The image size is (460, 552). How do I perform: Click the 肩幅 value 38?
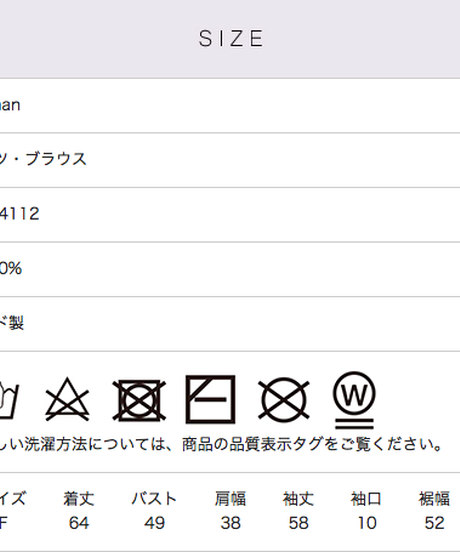231,523
